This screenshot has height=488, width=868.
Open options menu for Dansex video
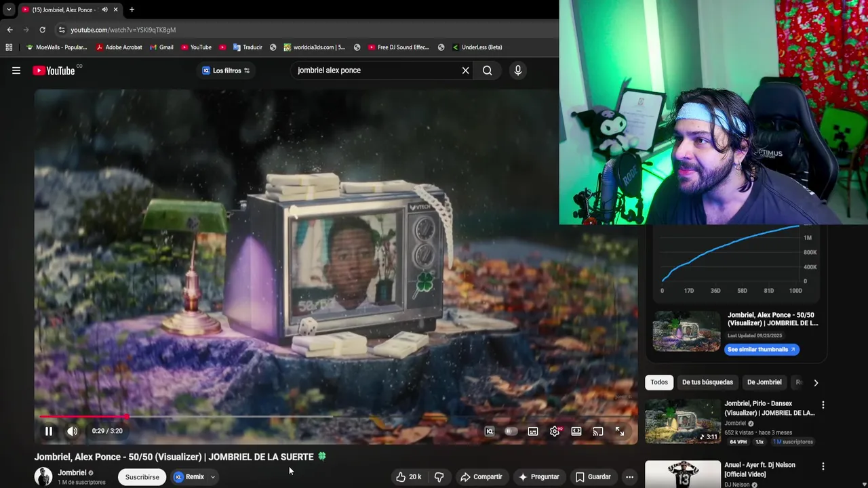click(823, 405)
